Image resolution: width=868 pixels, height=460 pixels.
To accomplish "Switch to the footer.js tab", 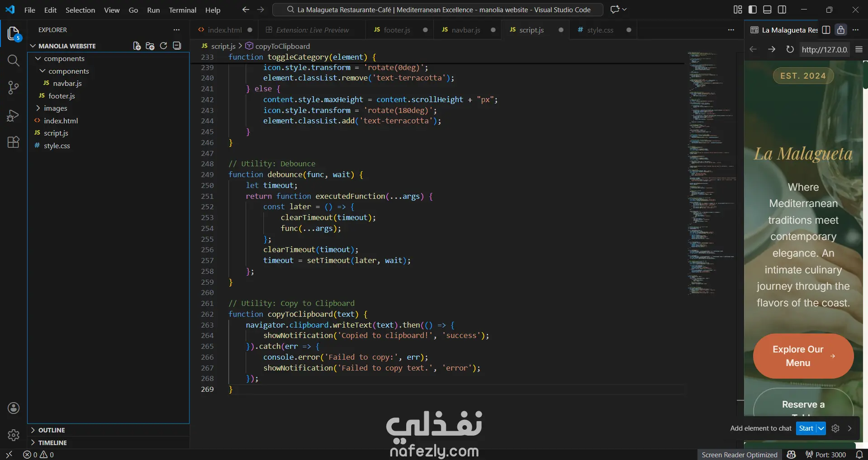I will [x=400, y=30].
